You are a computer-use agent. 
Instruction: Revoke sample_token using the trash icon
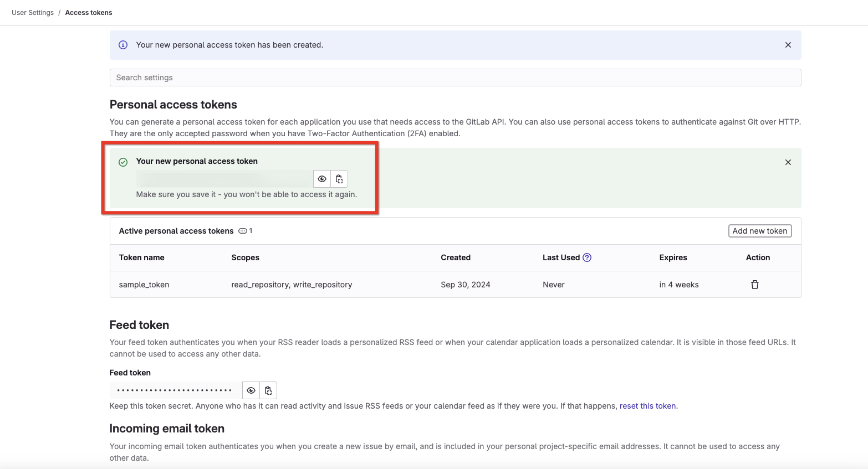click(x=754, y=285)
